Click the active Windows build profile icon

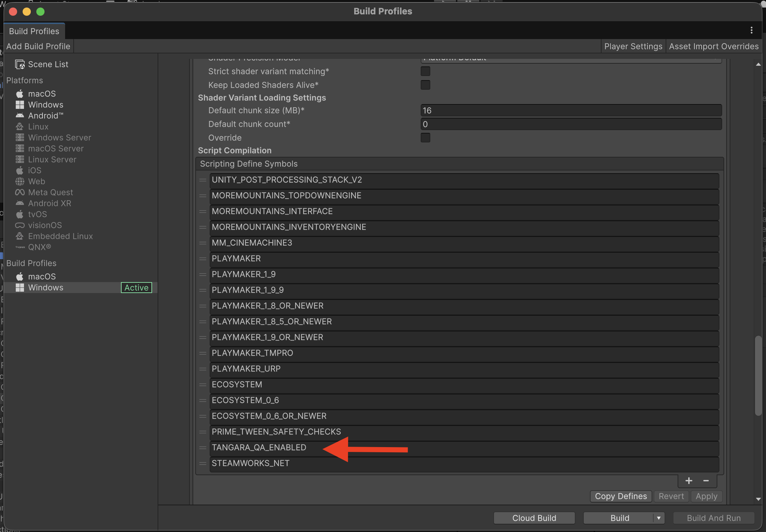coord(20,287)
